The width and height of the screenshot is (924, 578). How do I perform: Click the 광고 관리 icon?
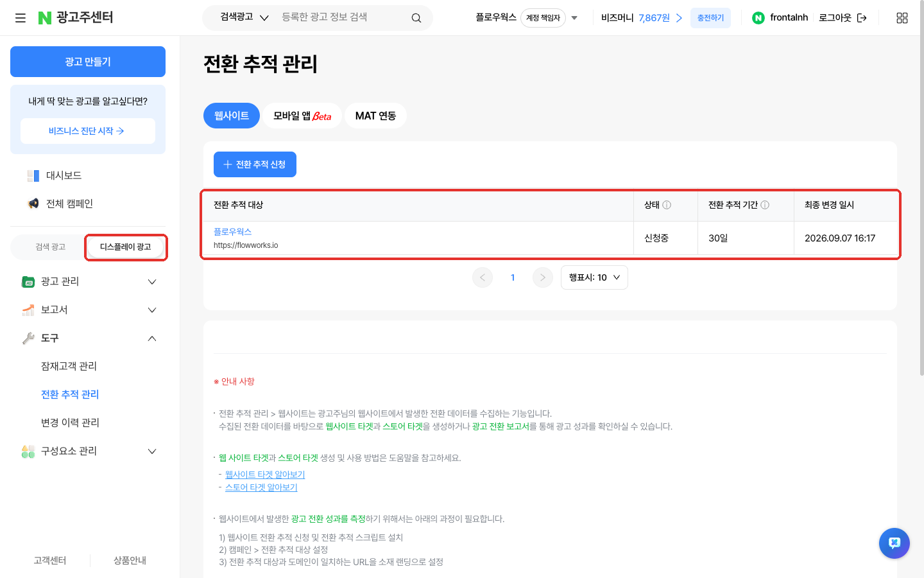[28, 281]
